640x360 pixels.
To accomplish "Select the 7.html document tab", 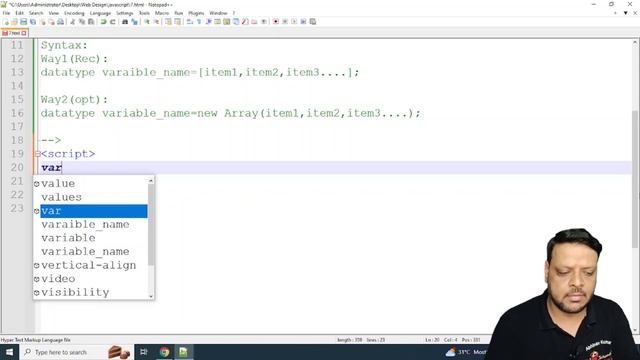I will click(14, 33).
